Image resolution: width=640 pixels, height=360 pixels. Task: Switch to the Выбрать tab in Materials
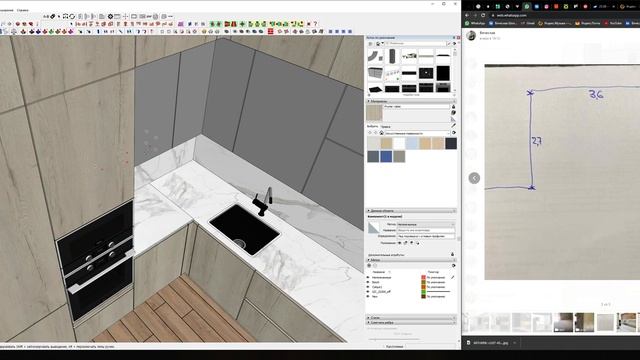tap(372, 126)
